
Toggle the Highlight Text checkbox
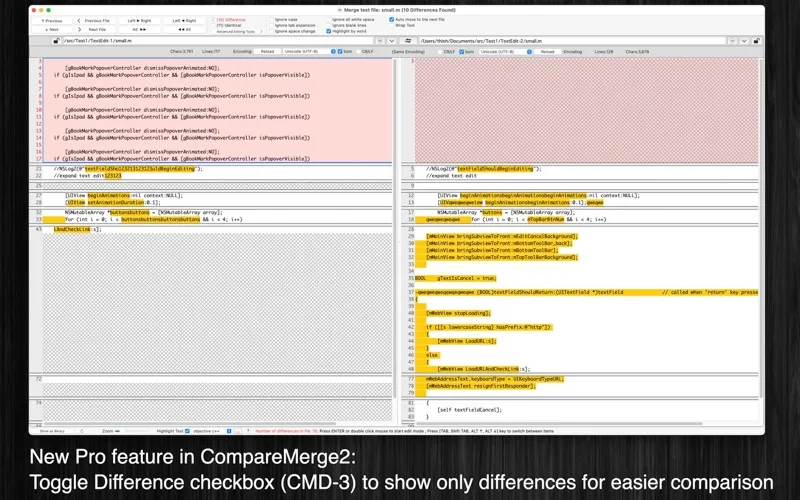(187, 431)
